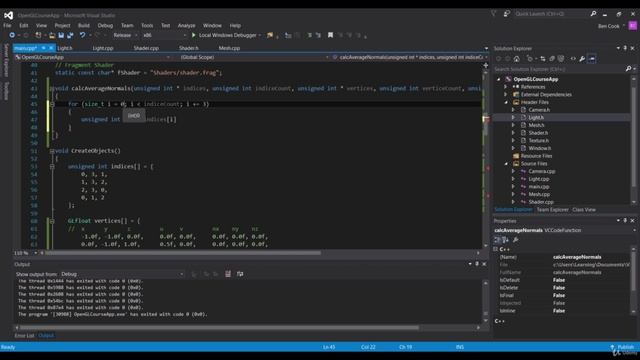Click the bookmark icon in the toolbar

pyautogui.click(x=330, y=36)
